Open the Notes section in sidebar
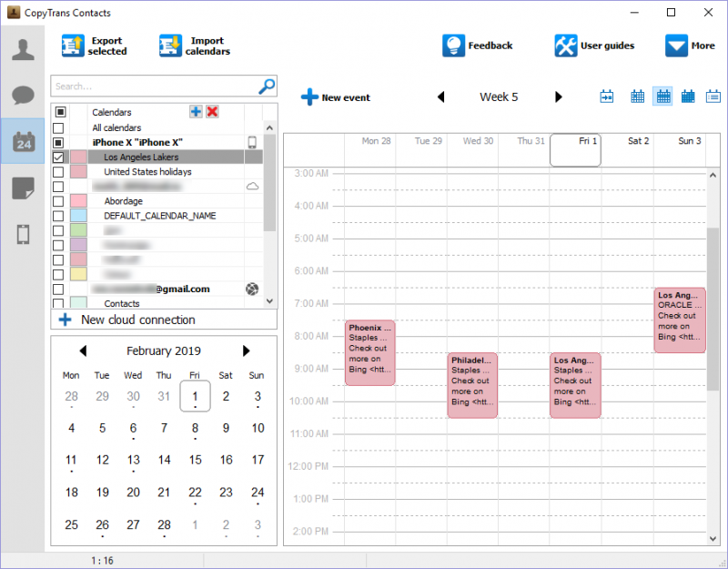This screenshot has width=728, height=569. 23,188
